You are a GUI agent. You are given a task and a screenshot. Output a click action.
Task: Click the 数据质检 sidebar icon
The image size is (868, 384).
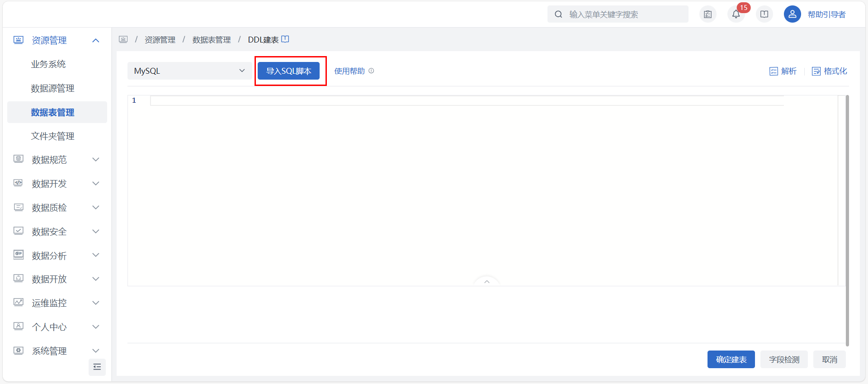(19, 207)
